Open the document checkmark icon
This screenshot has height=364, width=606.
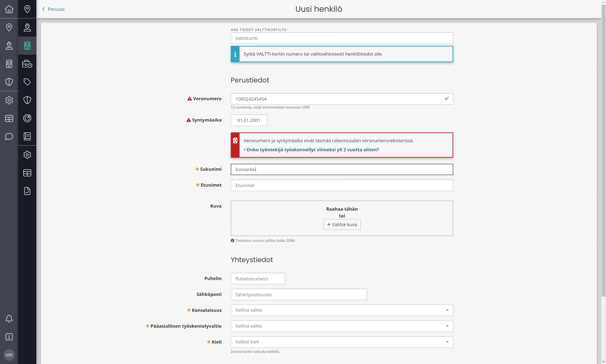[27, 191]
